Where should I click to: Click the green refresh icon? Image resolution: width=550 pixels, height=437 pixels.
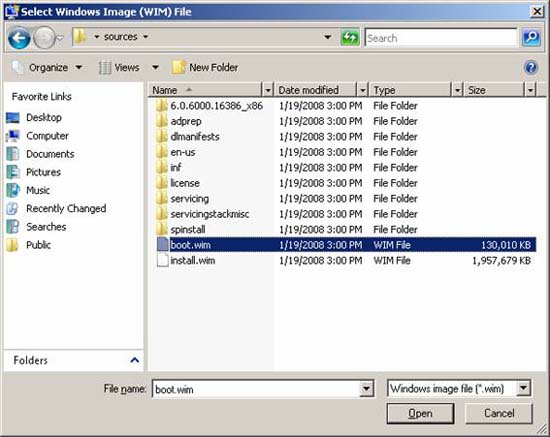pyautogui.click(x=350, y=38)
